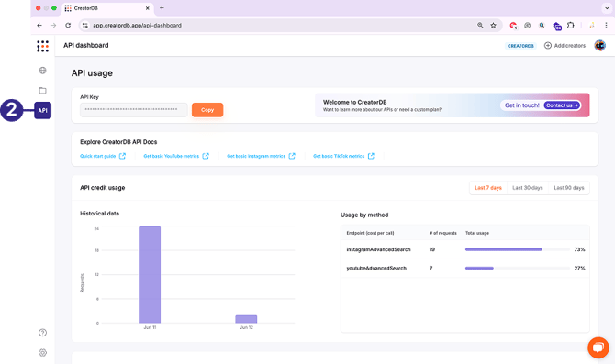
Task: Open external link icon beside YouTube metrics
Action: [206, 156]
